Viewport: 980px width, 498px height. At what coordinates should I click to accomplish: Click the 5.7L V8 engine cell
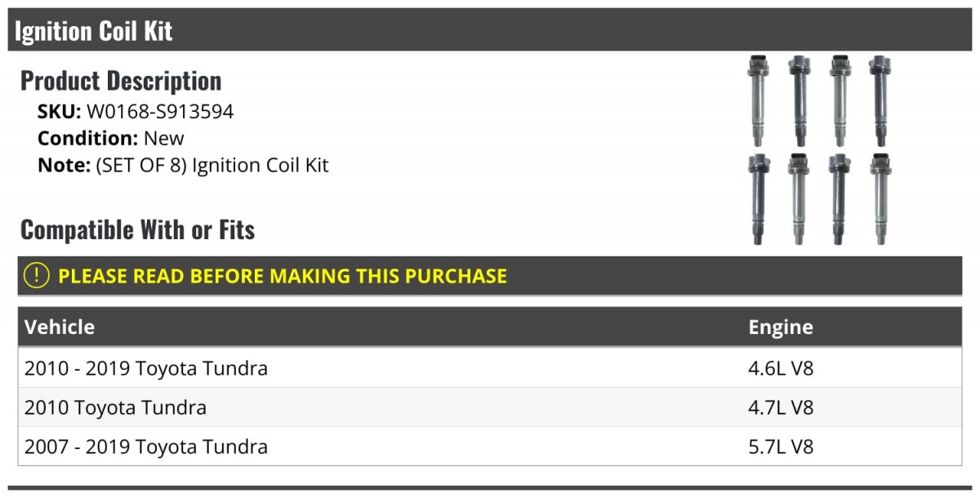[781, 447]
